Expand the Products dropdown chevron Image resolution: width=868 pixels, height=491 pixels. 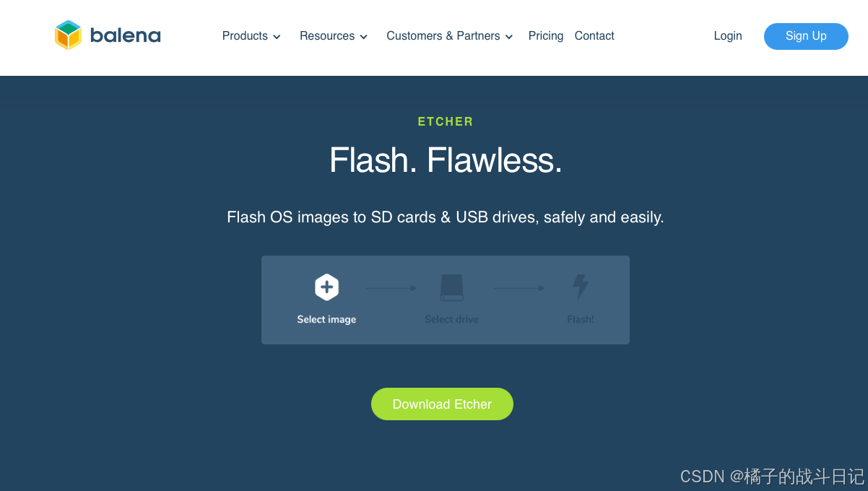(x=277, y=37)
